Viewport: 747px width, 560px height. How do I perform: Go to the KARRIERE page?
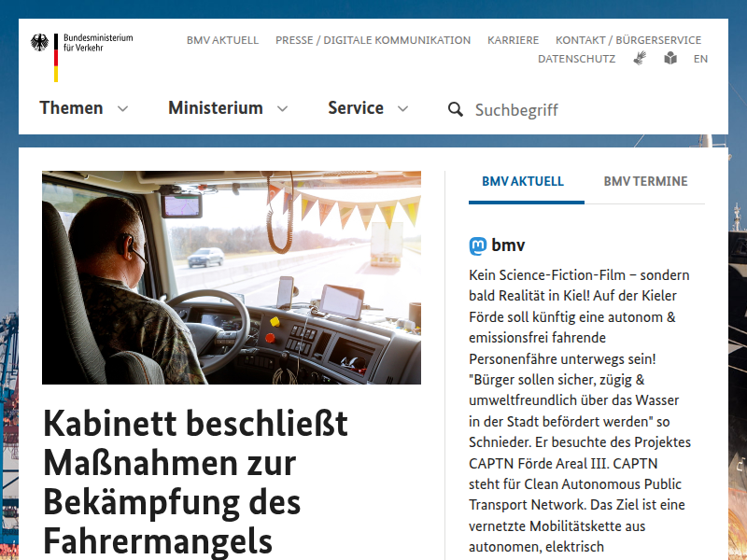pyautogui.click(x=513, y=40)
